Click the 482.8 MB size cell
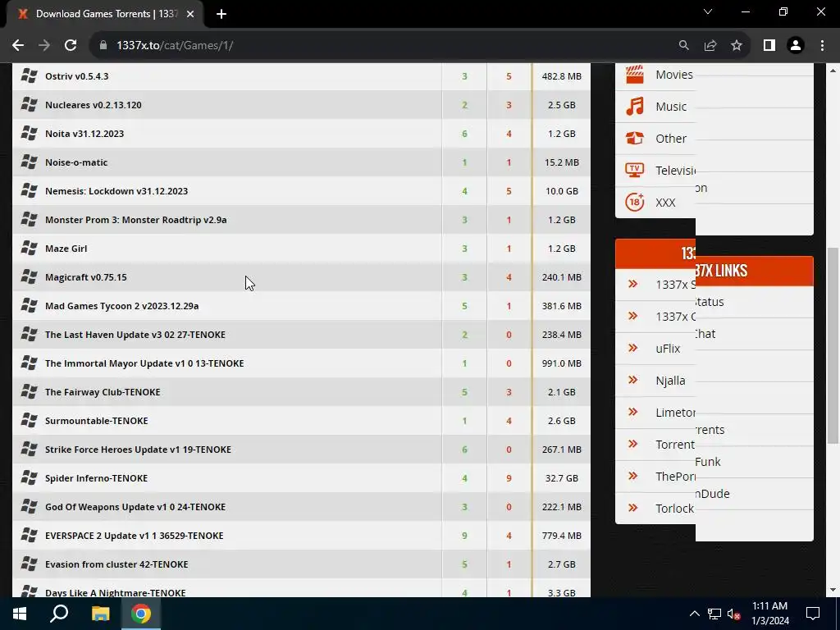The image size is (840, 630). pos(561,76)
